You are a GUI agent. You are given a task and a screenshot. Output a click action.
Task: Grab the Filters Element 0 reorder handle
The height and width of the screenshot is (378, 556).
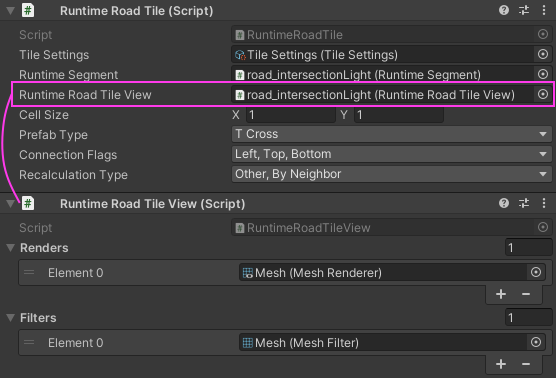29,343
